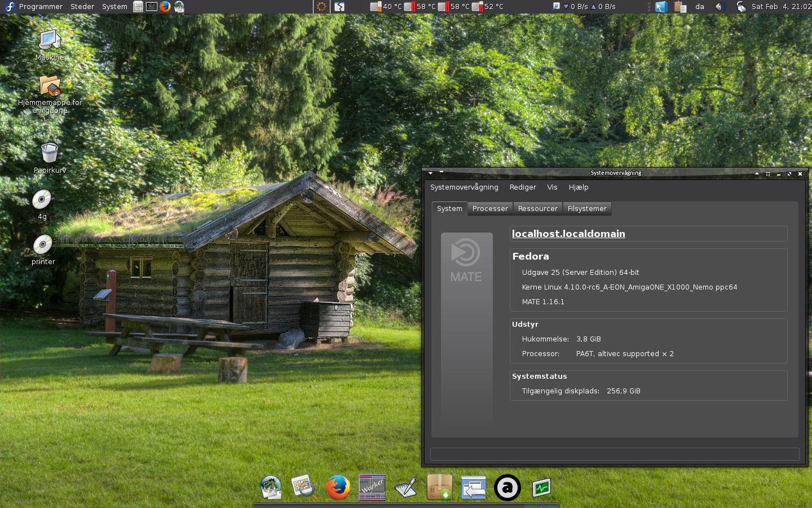Switch to the Processer tab
Image resolution: width=812 pixels, height=508 pixels.
coord(490,209)
